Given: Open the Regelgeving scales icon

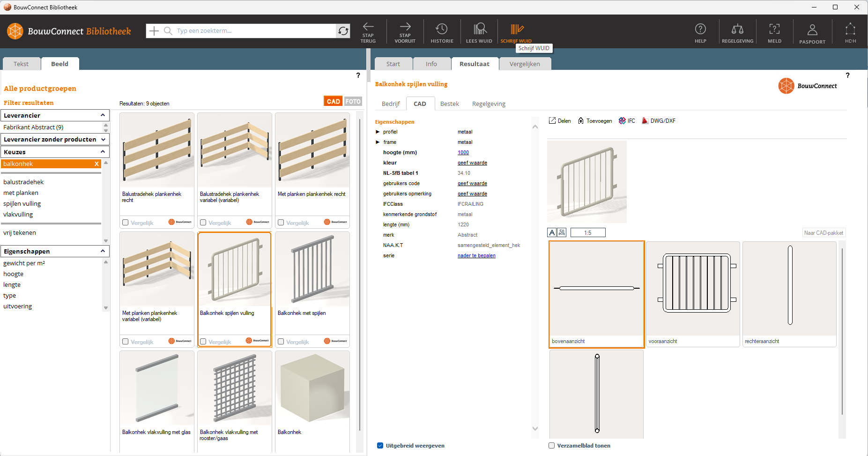Looking at the screenshot, I should point(737,30).
